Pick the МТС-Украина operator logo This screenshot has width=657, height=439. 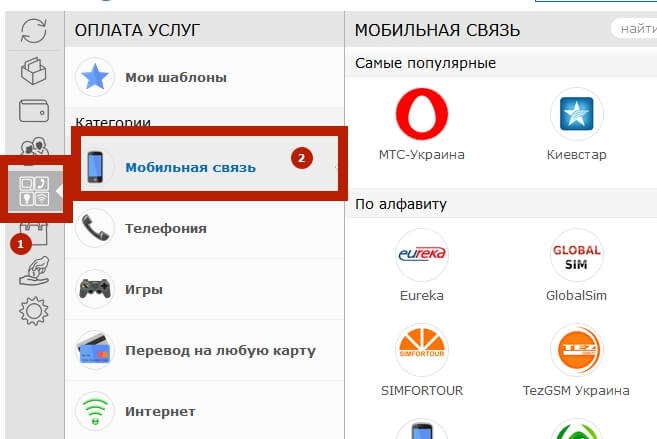click(x=422, y=114)
